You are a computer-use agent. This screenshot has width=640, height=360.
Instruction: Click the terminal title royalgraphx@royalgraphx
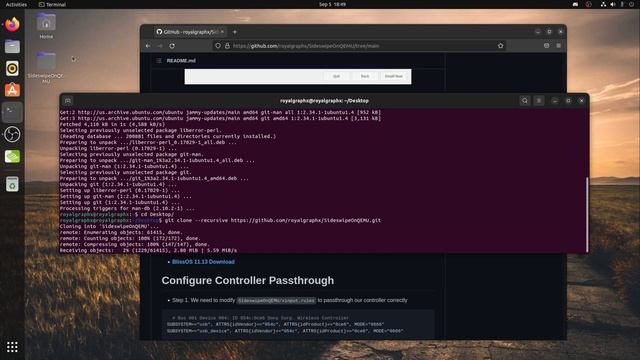(x=324, y=100)
